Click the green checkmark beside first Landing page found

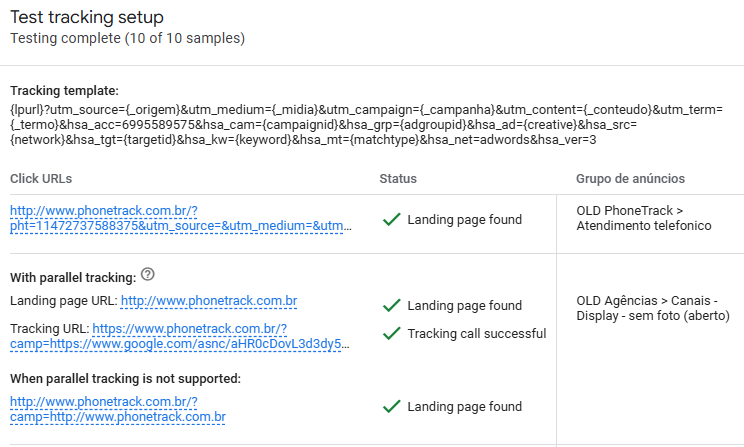tap(392, 219)
